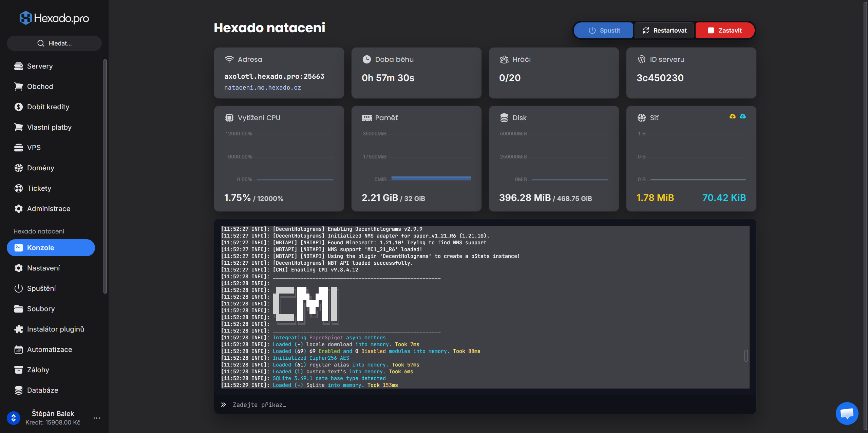
Task: Click the power icon beside Spuštění
Action: [19, 288]
